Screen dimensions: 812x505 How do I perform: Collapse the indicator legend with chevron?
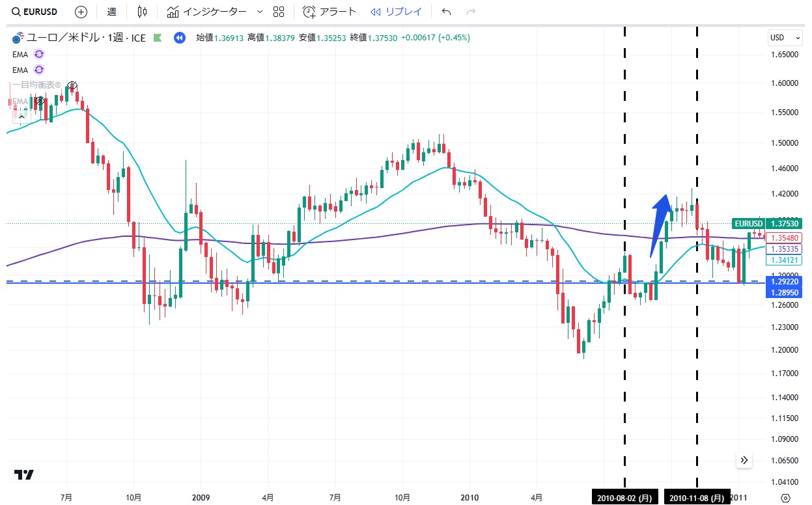point(21,116)
